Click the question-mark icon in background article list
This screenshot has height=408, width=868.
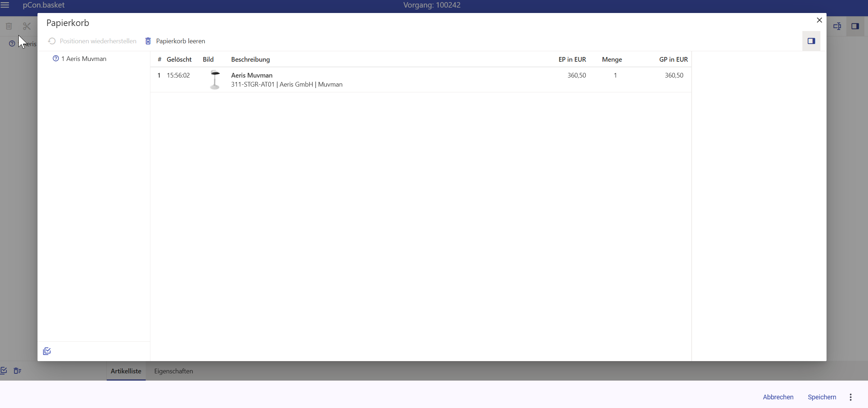(12, 44)
